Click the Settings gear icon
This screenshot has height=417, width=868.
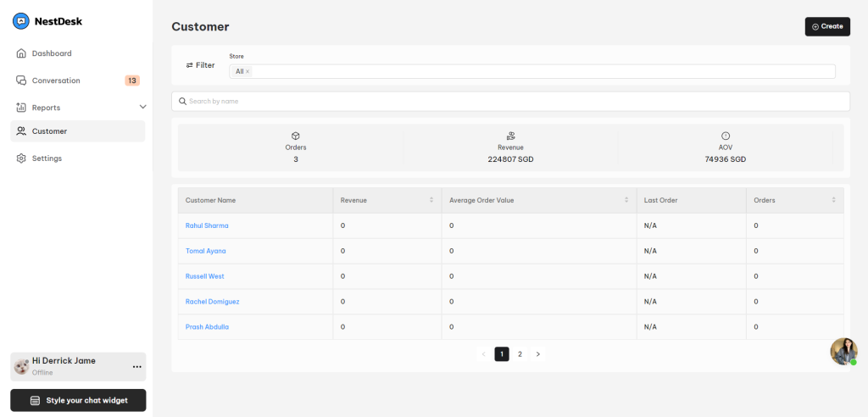pyautogui.click(x=21, y=158)
